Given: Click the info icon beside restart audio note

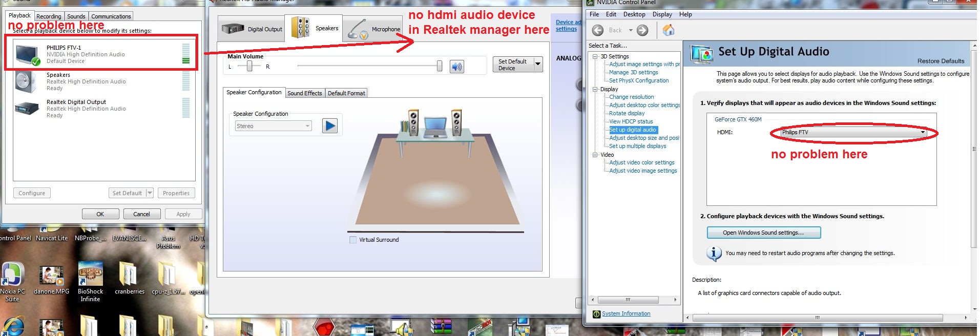Looking at the screenshot, I should (714, 254).
